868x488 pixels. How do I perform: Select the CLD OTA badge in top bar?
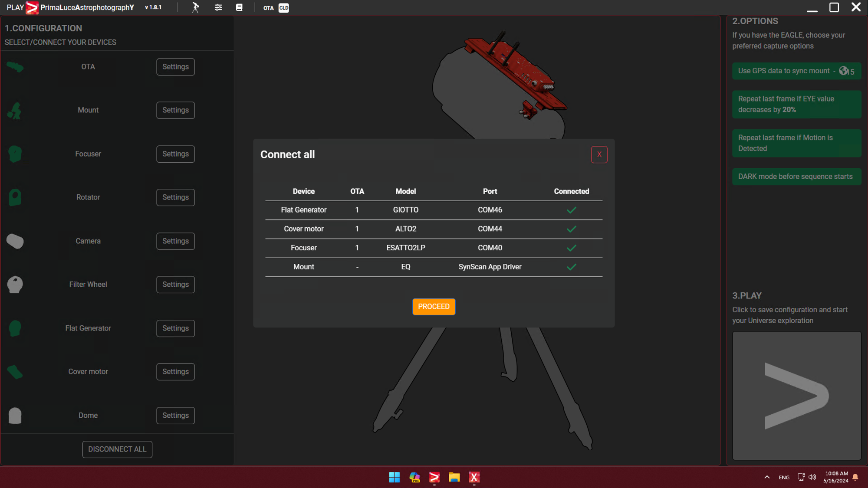283,8
